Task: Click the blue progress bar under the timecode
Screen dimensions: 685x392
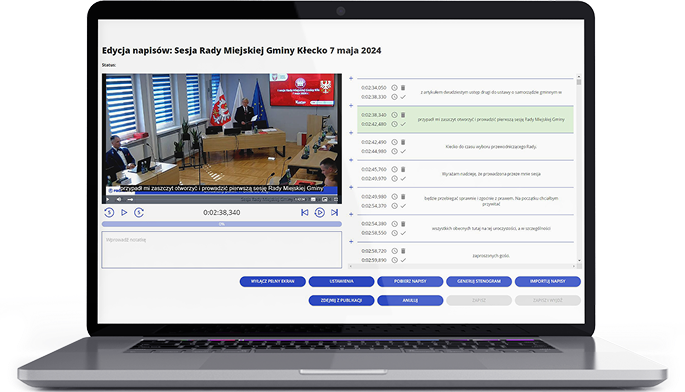Action: point(221,224)
